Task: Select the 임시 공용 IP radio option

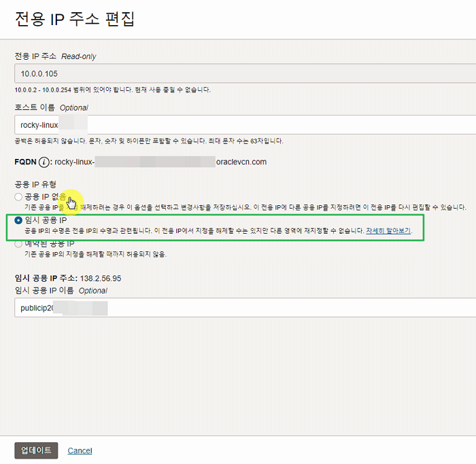Action: coord(18,221)
